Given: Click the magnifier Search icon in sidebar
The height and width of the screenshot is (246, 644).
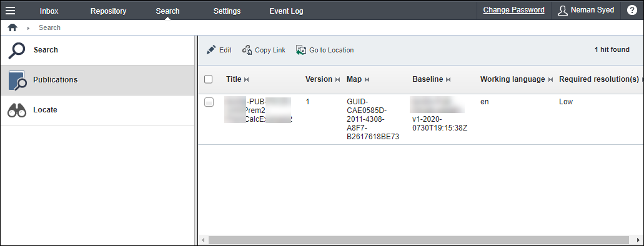Looking at the screenshot, I should click(x=17, y=50).
